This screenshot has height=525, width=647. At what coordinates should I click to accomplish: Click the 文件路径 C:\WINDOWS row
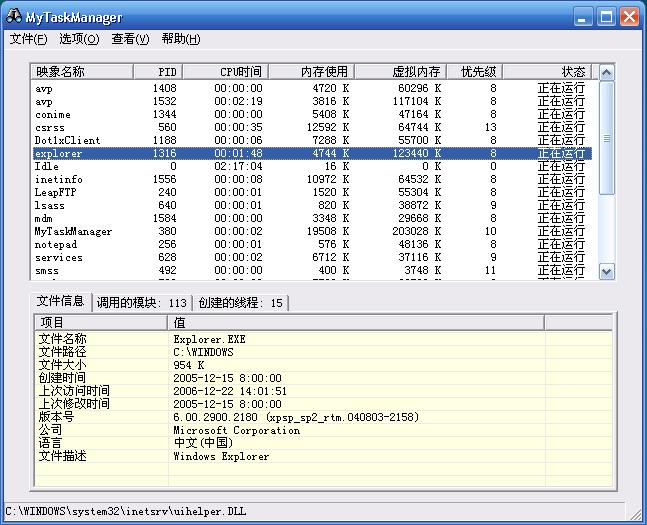tap(324, 352)
